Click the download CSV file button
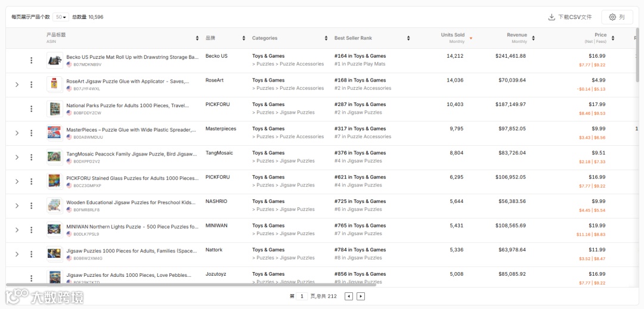The image size is (644, 309). [570, 17]
